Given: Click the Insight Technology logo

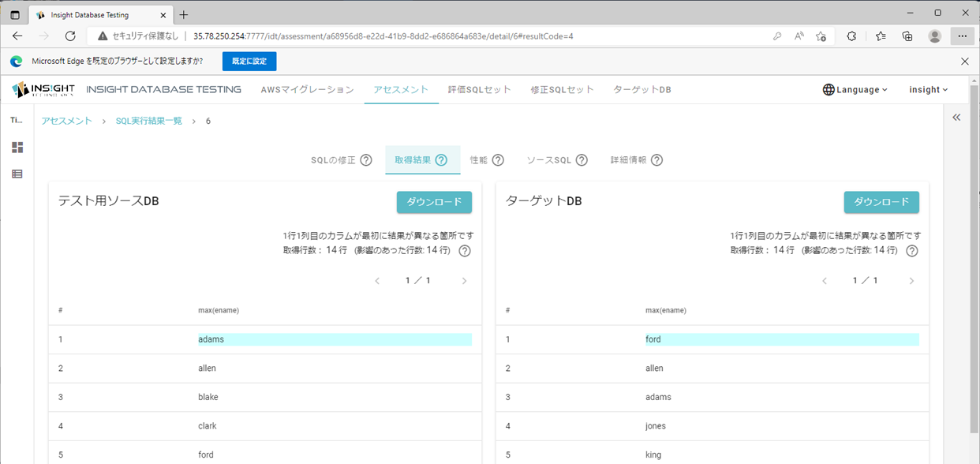Looking at the screenshot, I should click(43, 89).
